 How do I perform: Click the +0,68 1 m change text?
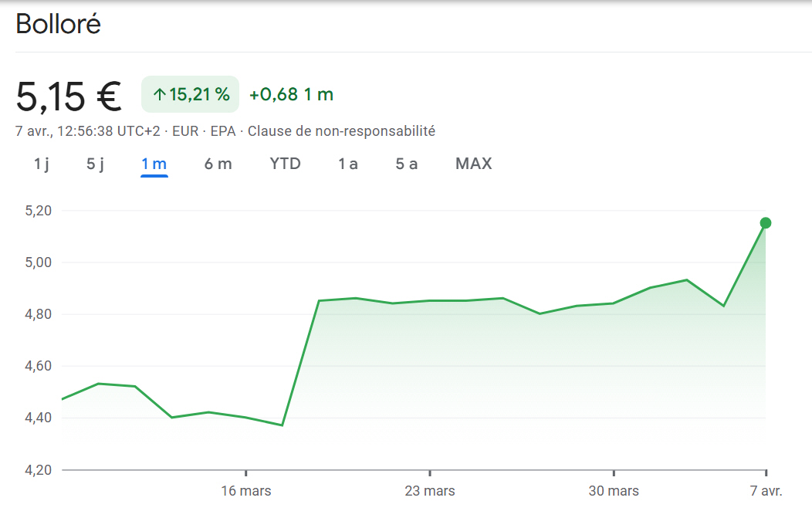291,95
